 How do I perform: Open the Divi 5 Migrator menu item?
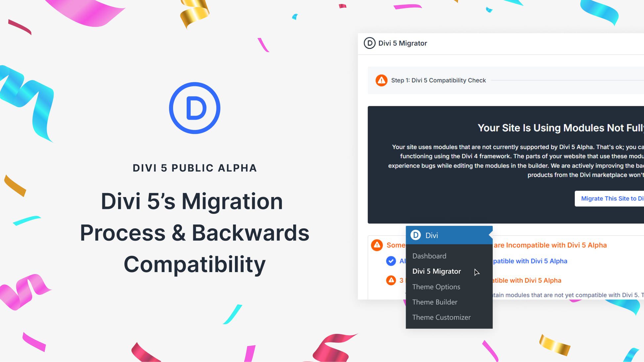437,271
